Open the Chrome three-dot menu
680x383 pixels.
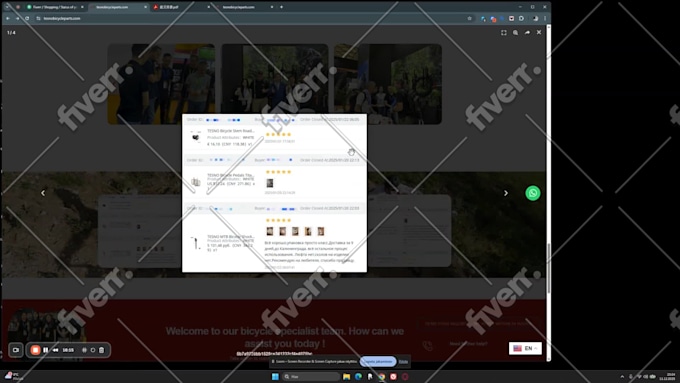click(545, 18)
